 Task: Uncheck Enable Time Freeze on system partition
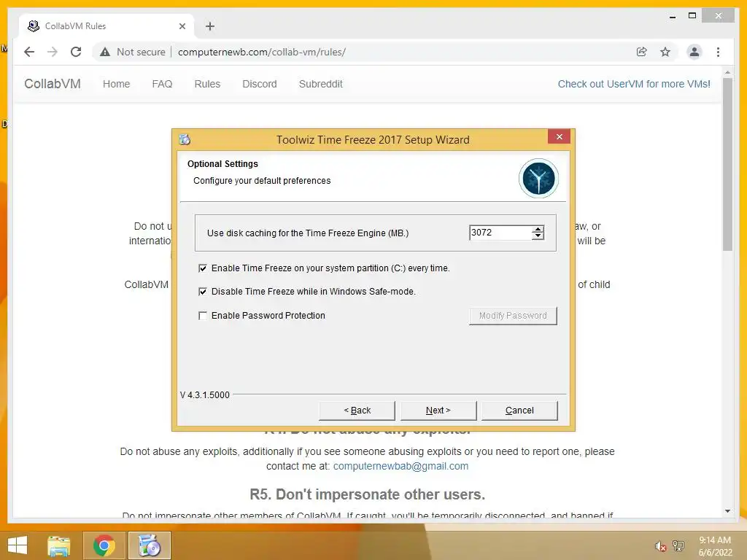pyautogui.click(x=203, y=268)
